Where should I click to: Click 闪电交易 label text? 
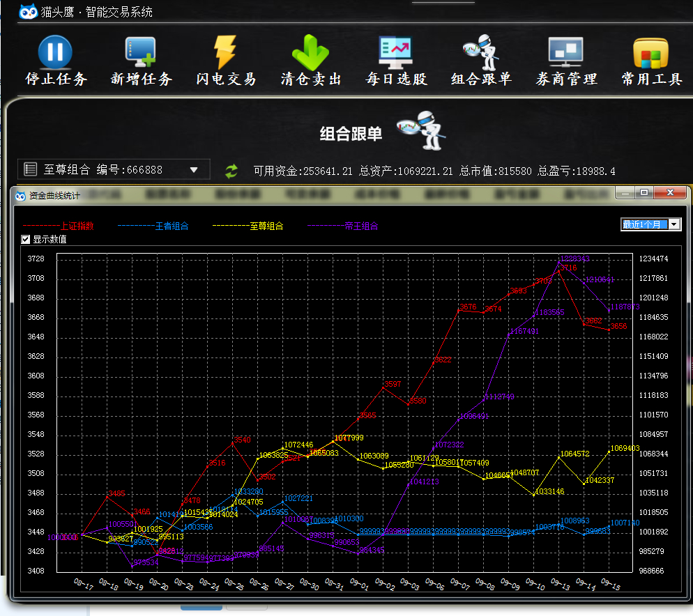pos(226,79)
